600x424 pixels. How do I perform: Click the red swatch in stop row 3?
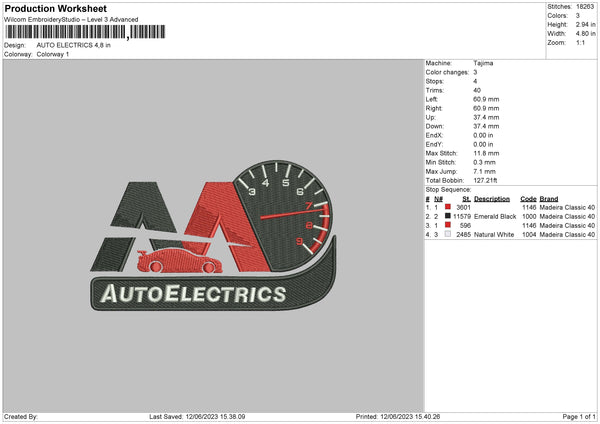(448, 225)
